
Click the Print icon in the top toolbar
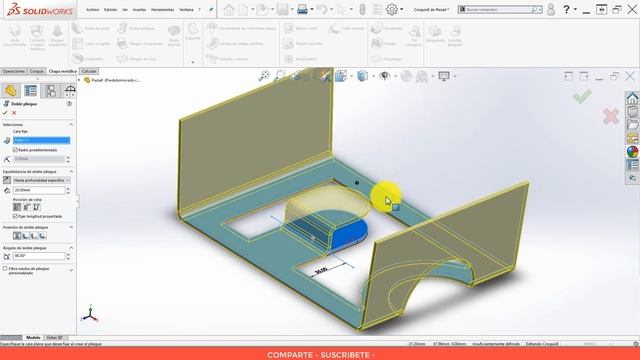coord(302,9)
